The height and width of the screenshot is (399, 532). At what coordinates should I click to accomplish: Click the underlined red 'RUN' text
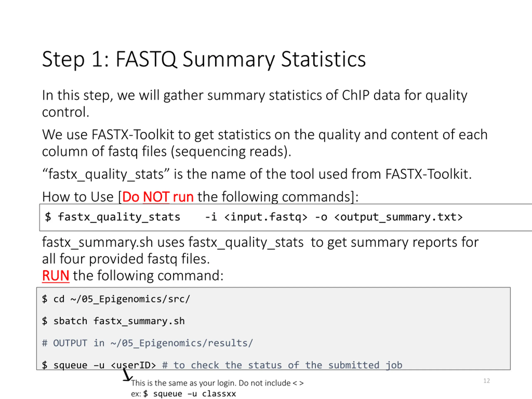55,276
